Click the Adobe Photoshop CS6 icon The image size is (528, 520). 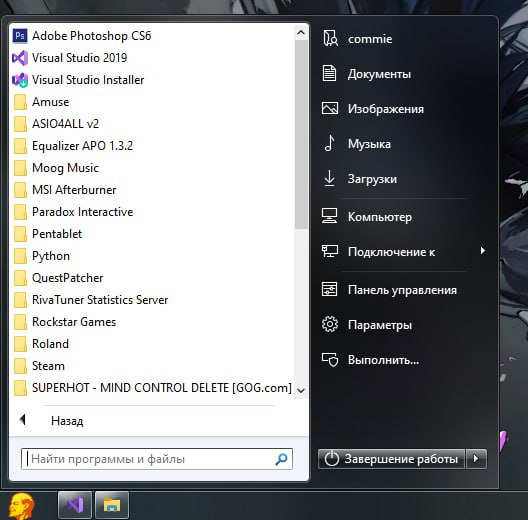click(20, 36)
